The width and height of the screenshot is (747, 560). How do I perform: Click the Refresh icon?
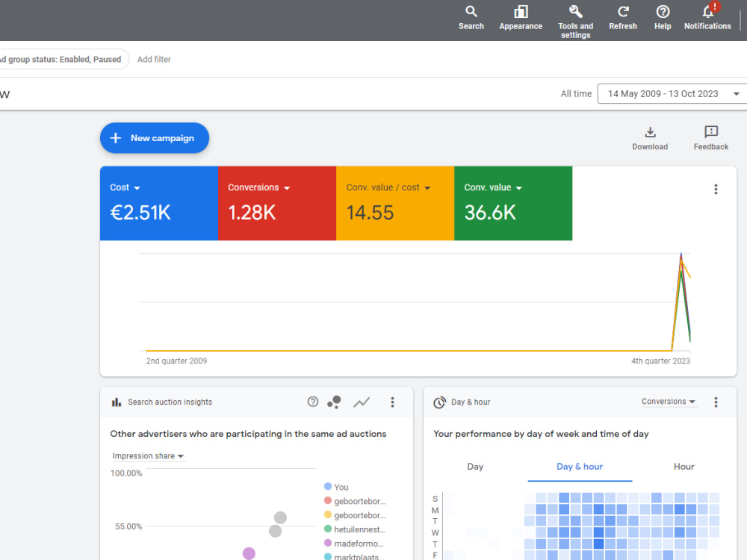[622, 12]
